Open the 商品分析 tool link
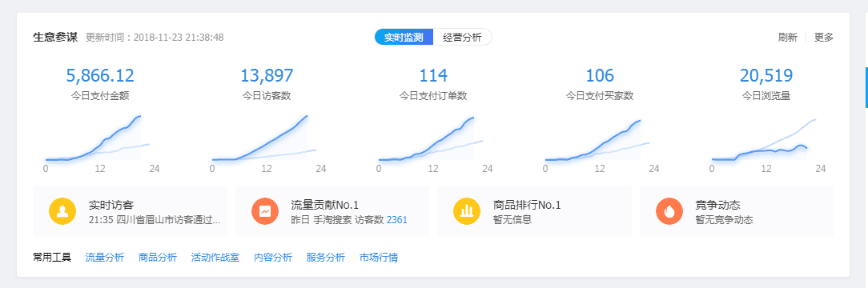The height and width of the screenshot is (288, 868). pos(158,258)
